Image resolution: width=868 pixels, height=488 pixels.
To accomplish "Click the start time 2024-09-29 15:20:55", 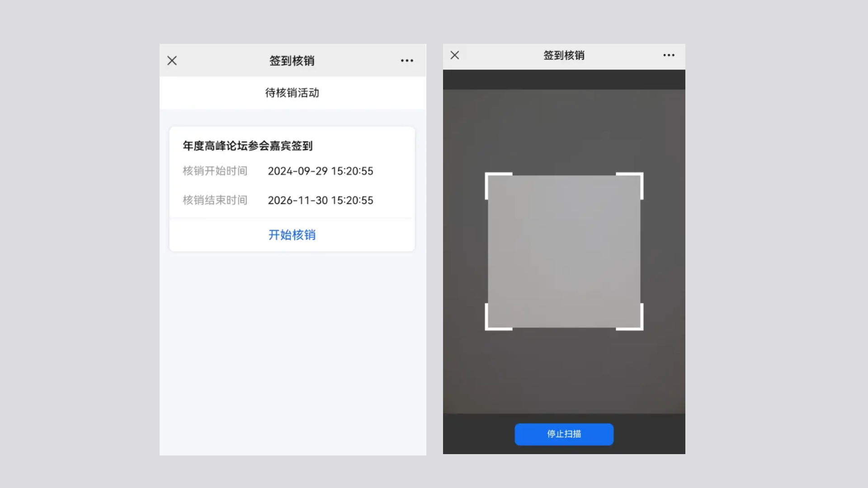I will point(320,171).
